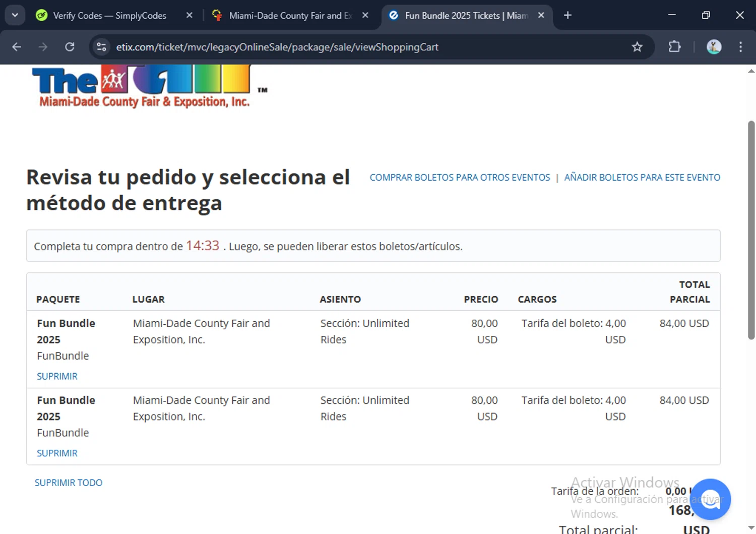Viewport: 756px width, 534px height.
Task: Switch to Miami-Dade County Fair and Expo tab
Action: coord(282,16)
